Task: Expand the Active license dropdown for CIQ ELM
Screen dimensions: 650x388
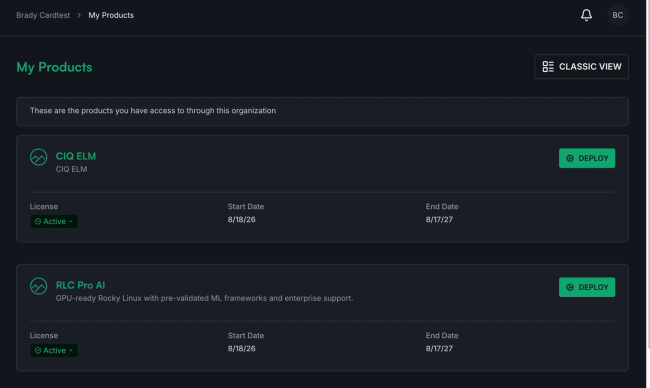Action: [54, 221]
